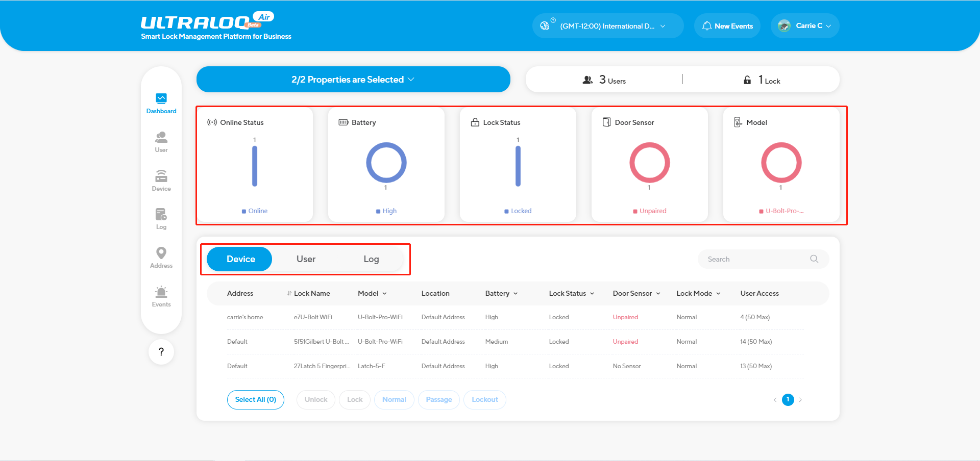This screenshot has height=461, width=980.
Task: Open the Events sidebar icon
Action: [161, 292]
